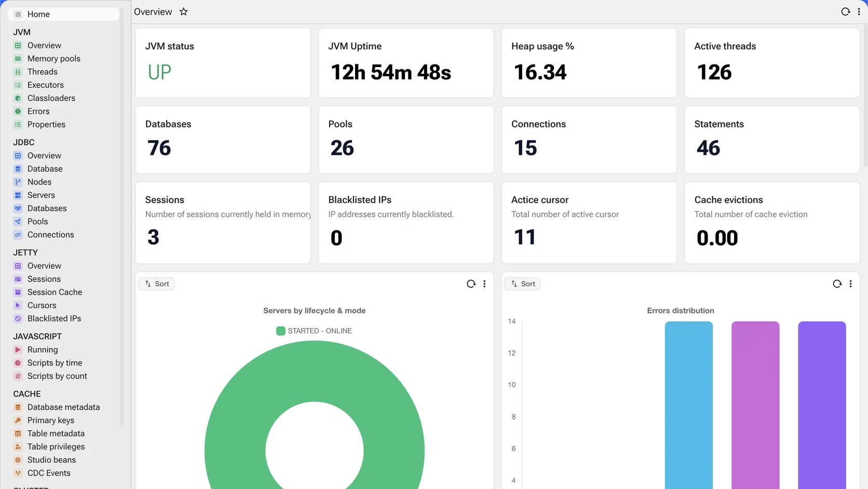This screenshot has width=868, height=489.
Task: Open Servers by lifecycle chart options menu
Action: (x=484, y=284)
